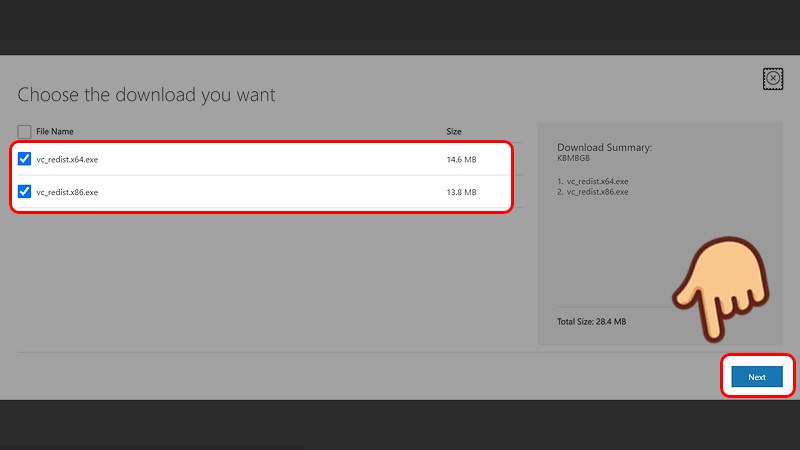Click the Size column header
Viewport: 800px width, 450px height.
coord(454,132)
